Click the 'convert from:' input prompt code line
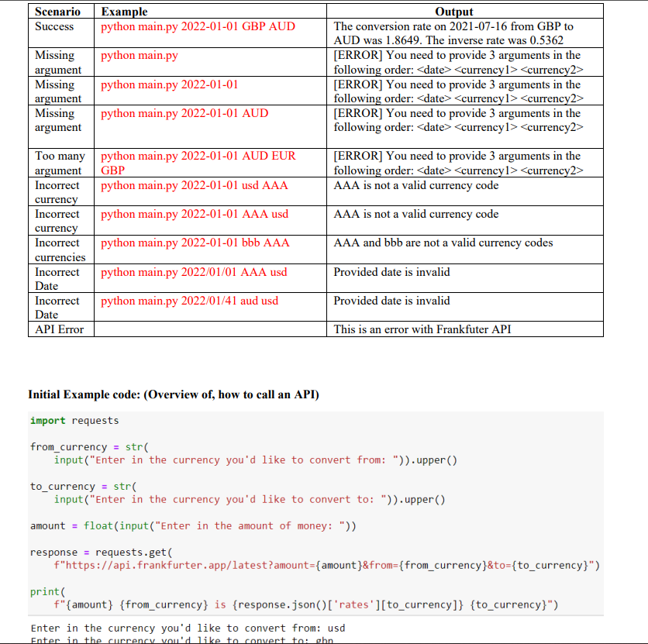Image resolution: width=648 pixels, height=644 pixels. coord(256,460)
